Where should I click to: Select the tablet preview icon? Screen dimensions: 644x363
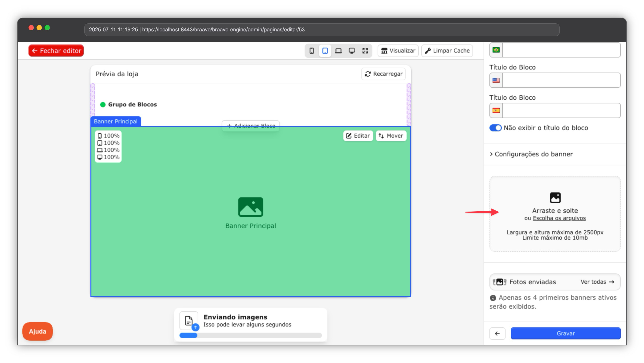(x=325, y=51)
